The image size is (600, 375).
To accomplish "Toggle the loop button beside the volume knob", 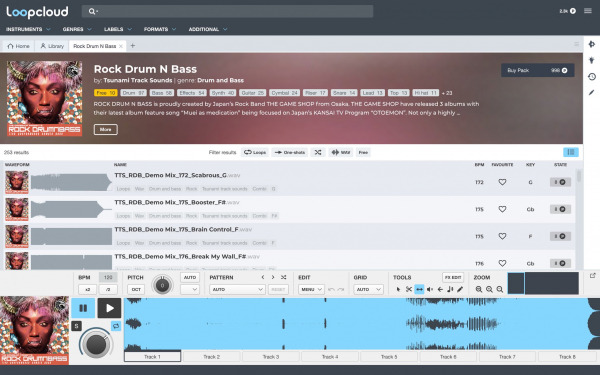I will point(116,326).
